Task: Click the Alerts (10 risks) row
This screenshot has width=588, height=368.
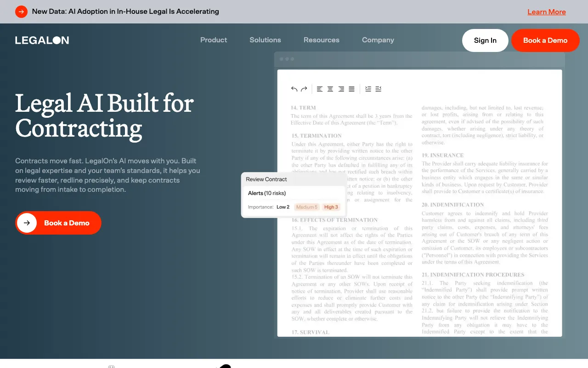Action: click(x=294, y=193)
